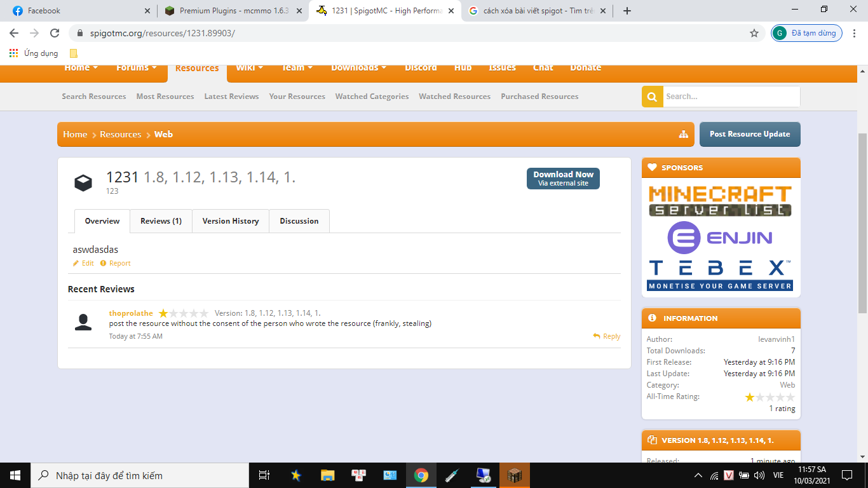This screenshot has height=488, width=868.
Task: Open Purchased Resources link
Action: [x=539, y=97]
